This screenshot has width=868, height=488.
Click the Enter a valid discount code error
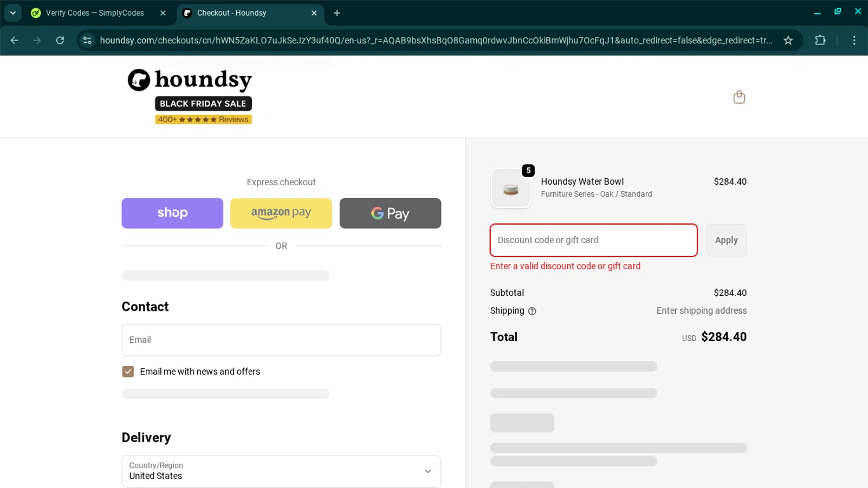tap(565, 266)
